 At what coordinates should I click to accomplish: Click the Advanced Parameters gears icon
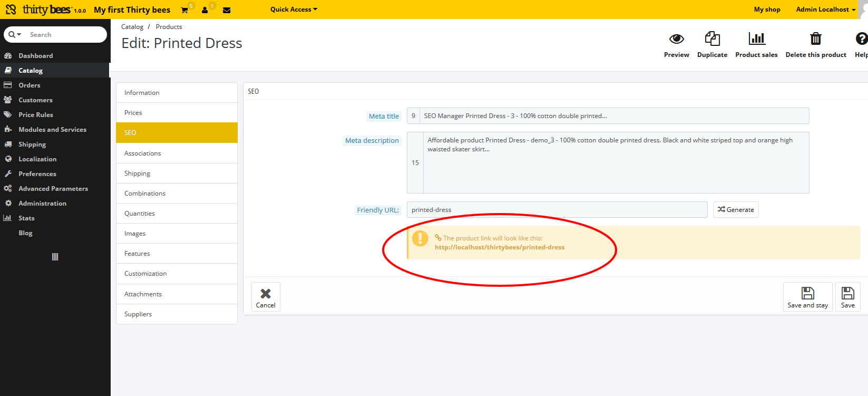tap(8, 188)
